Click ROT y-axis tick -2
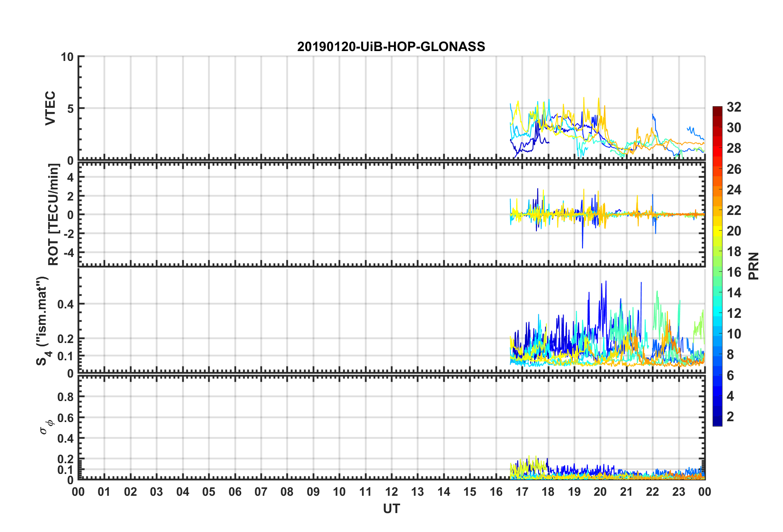The height and width of the screenshot is (532, 783). click(68, 233)
